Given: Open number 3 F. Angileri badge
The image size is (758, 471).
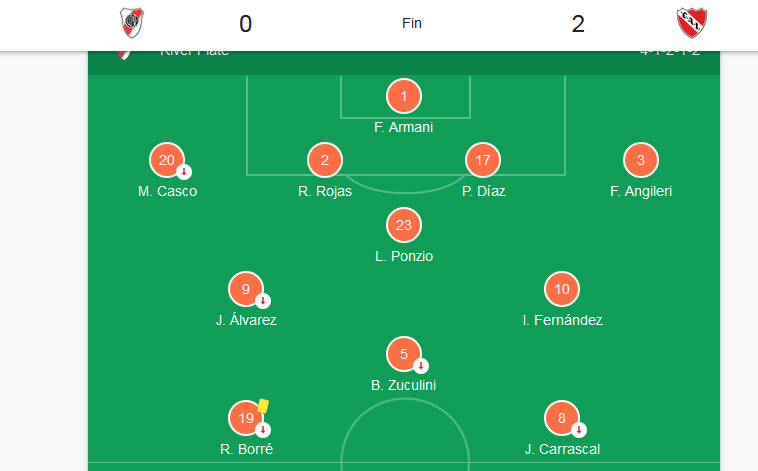Looking at the screenshot, I should coord(641,160).
